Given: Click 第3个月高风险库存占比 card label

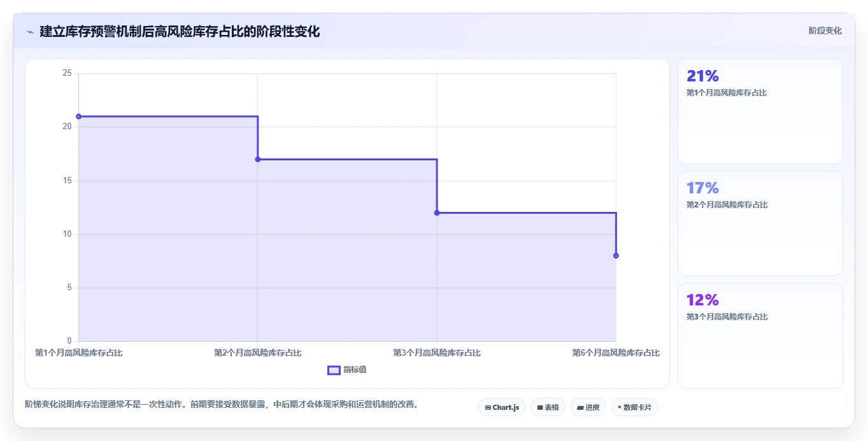Looking at the screenshot, I should tap(727, 317).
